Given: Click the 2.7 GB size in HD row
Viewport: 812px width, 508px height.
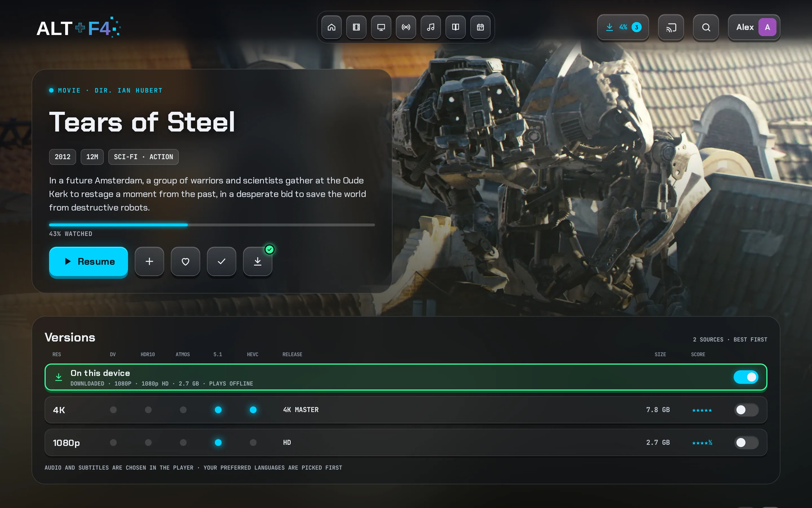Looking at the screenshot, I should coord(658,443).
